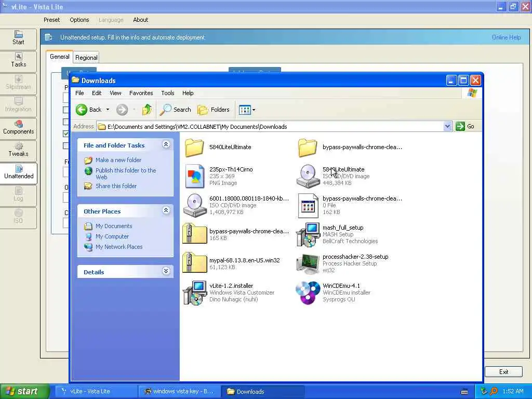Screen dimensions: 532x399
Task: Select the vLite-1.2.installer file
Action: (195, 293)
